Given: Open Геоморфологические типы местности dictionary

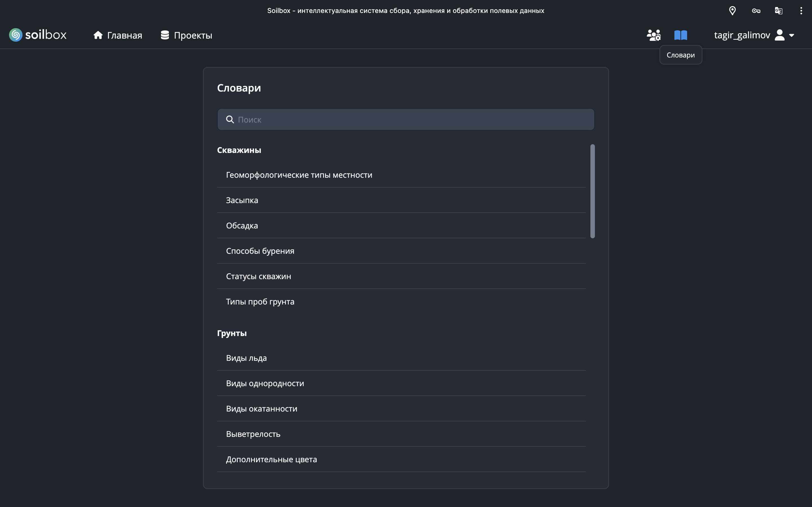Looking at the screenshot, I should tap(299, 175).
